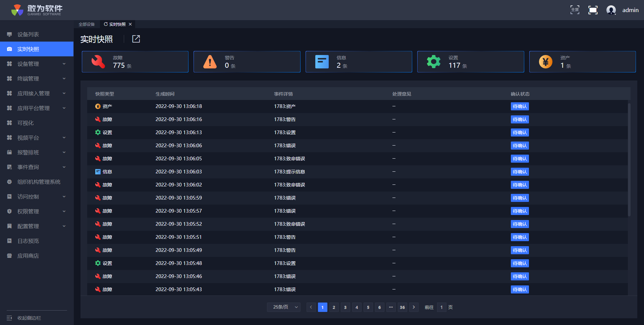The width and height of the screenshot is (644, 325).
Task: Expand the 视频平台 sidebar menu
Action: point(36,138)
